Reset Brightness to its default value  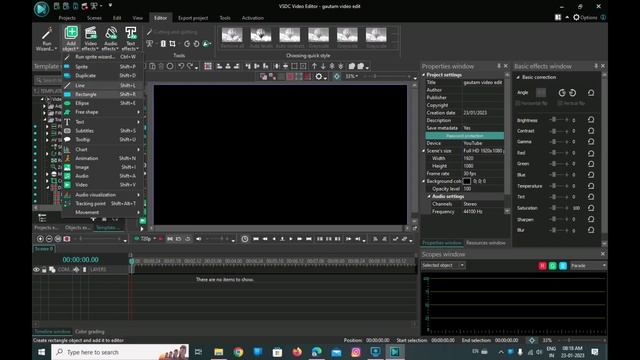(591, 120)
